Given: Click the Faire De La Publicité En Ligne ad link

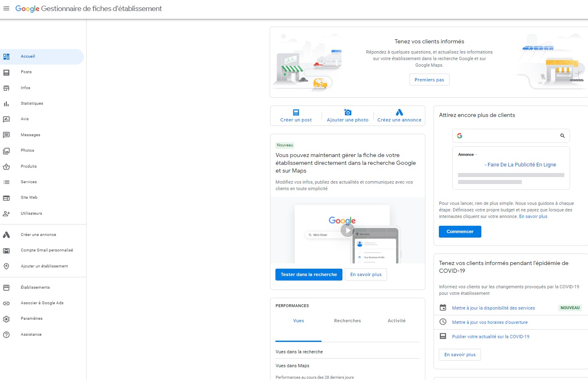Looking at the screenshot, I should (x=520, y=165).
